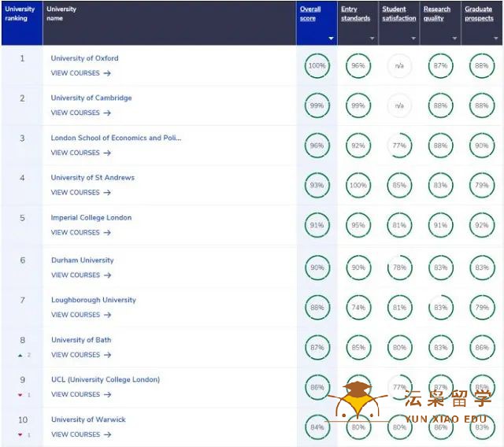Click Imperial's 91% research quality circle
The height and width of the screenshot is (447, 504).
440,225
